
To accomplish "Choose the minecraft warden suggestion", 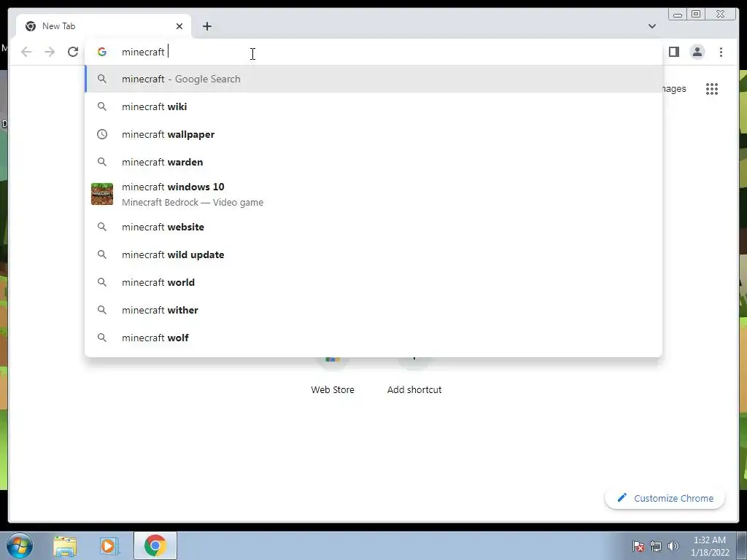I will pos(373,162).
